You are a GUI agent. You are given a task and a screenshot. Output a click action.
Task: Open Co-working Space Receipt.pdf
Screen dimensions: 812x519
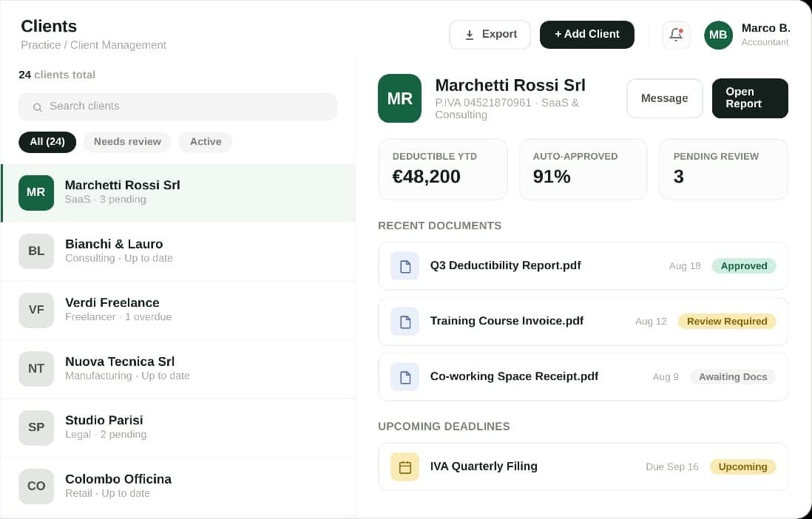(583, 377)
